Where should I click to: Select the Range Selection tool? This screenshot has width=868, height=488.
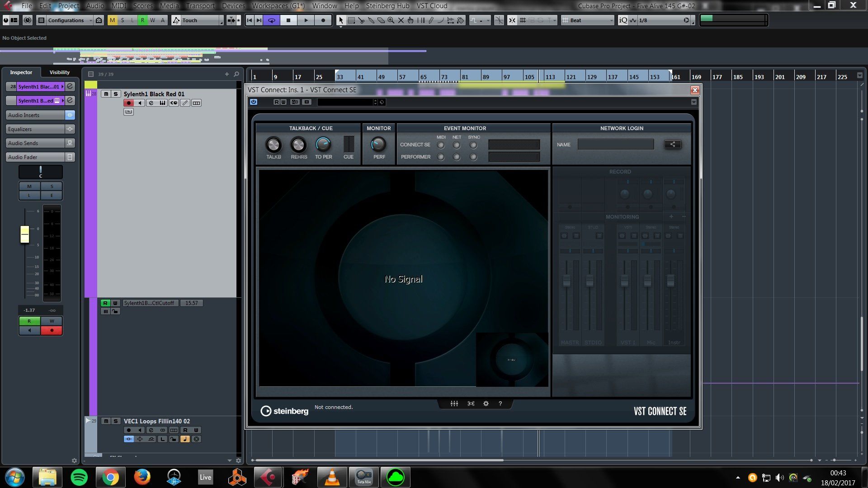(x=351, y=20)
